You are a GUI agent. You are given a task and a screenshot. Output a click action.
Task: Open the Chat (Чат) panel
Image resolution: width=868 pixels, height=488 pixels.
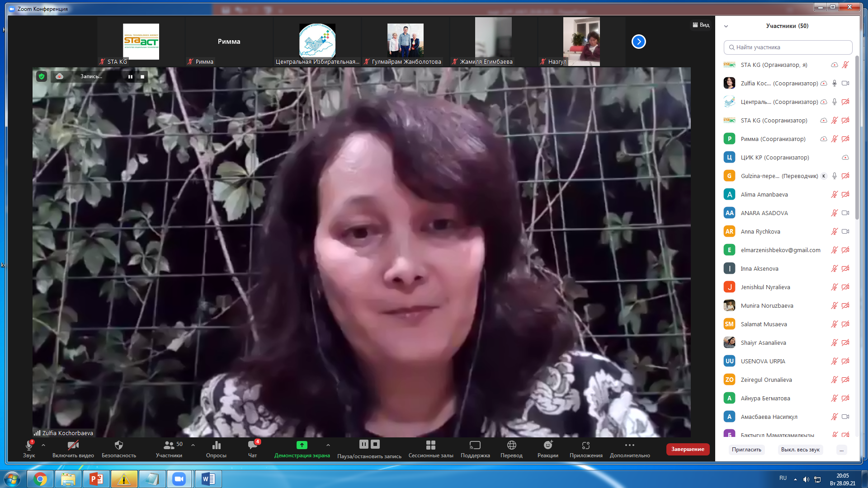click(252, 446)
